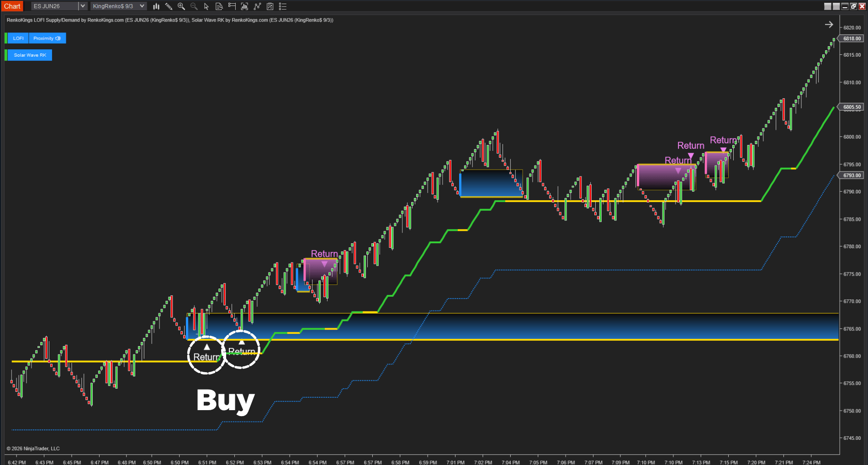Select the drawing tools pencil icon
The image size is (868, 465).
click(169, 6)
